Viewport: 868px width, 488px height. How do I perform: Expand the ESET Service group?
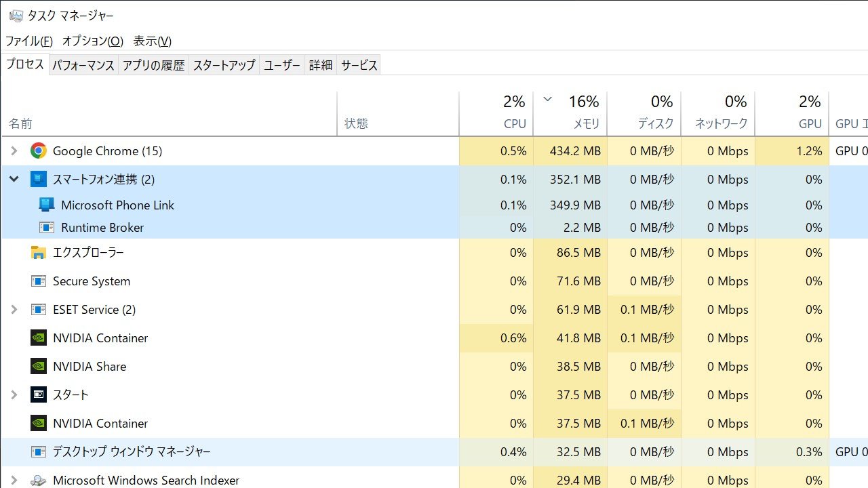pos(14,310)
